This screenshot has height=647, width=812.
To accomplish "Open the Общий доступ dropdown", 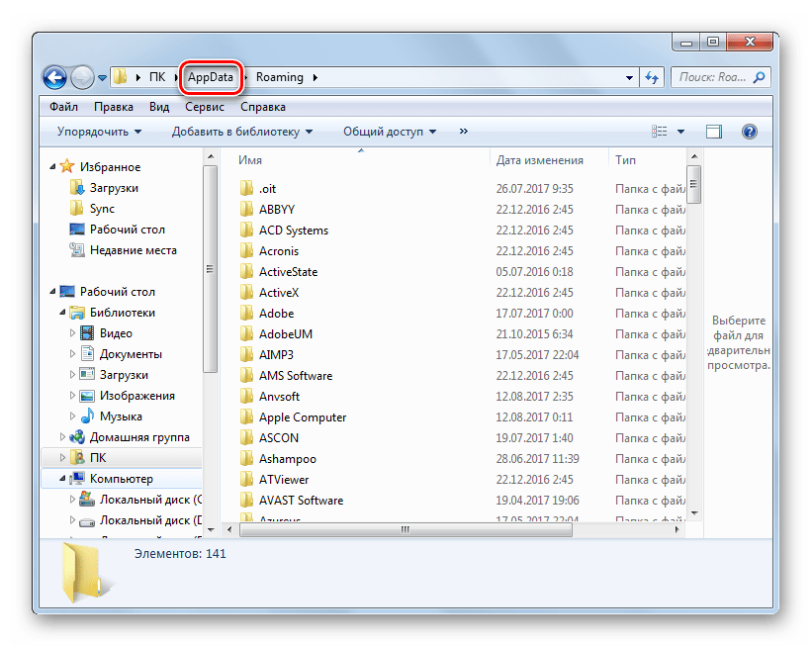I will coord(390,132).
